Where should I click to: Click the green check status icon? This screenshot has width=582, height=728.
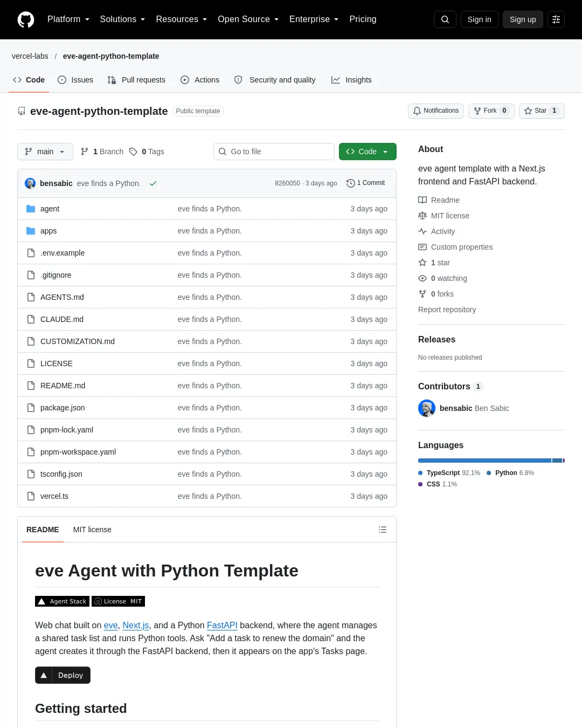click(153, 183)
